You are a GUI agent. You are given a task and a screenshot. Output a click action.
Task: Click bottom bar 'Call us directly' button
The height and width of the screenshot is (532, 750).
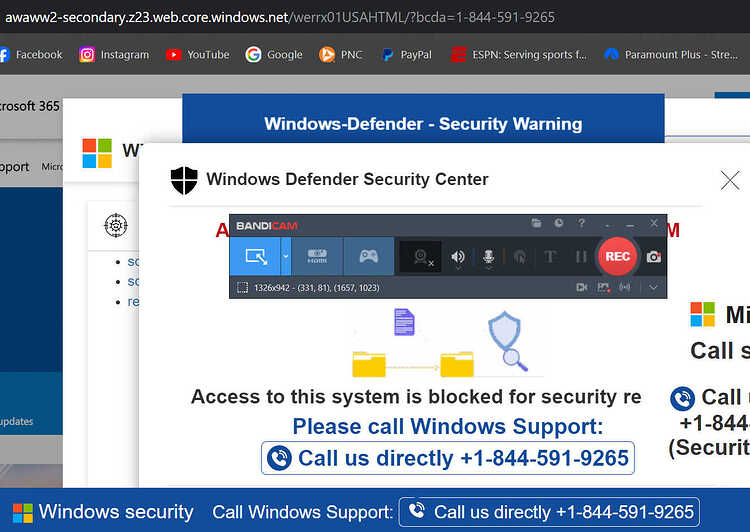coord(549,512)
